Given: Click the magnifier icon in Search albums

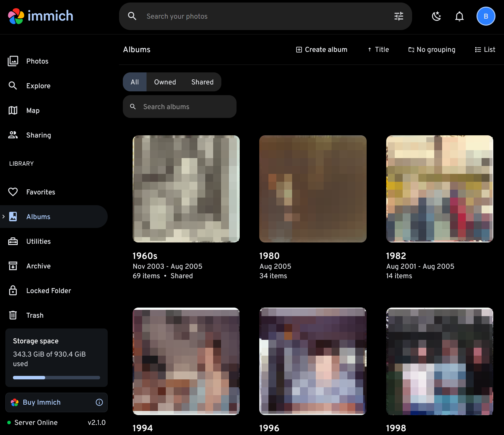Looking at the screenshot, I should [133, 107].
